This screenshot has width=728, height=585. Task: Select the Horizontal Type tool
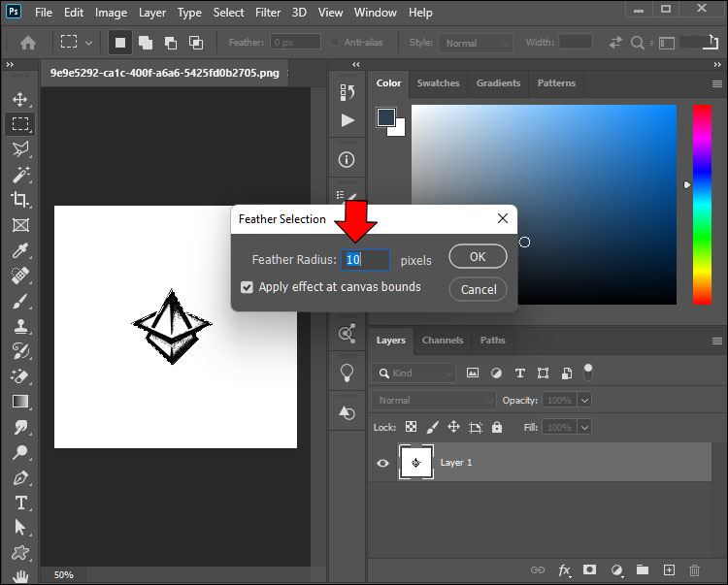(x=20, y=503)
